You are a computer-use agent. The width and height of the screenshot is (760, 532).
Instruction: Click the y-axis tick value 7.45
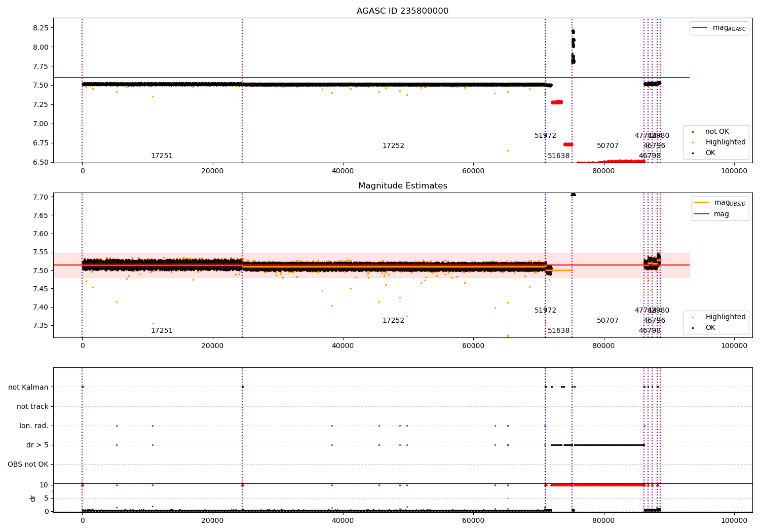40,289
